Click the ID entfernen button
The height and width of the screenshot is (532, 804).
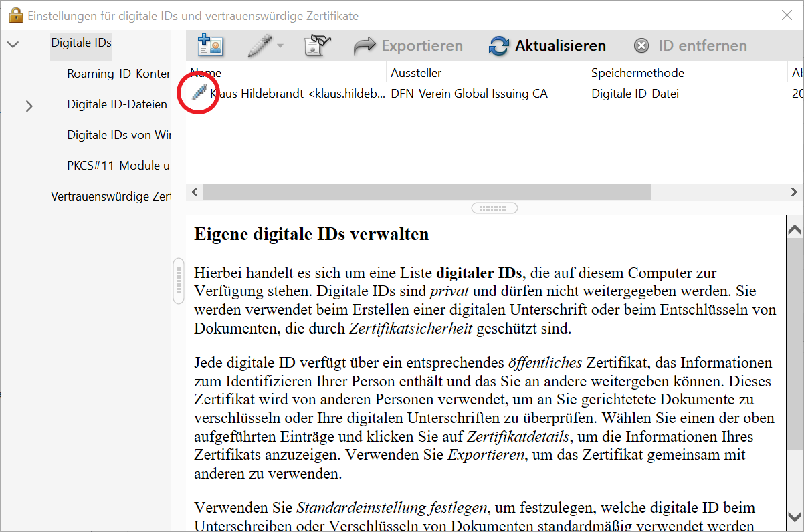pyautogui.click(x=690, y=45)
